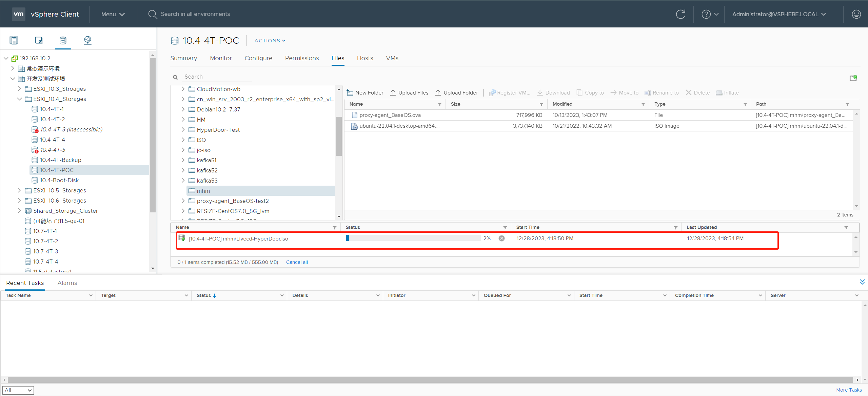The height and width of the screenshot is (396, 868).
Task: Click the Upload Files icon
Action: coord(395,92)
